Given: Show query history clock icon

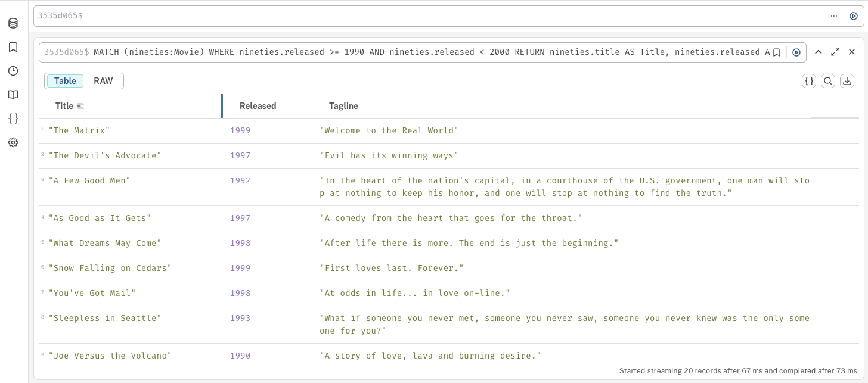Looking at the screenshot, I should click(x=13, y=71).
